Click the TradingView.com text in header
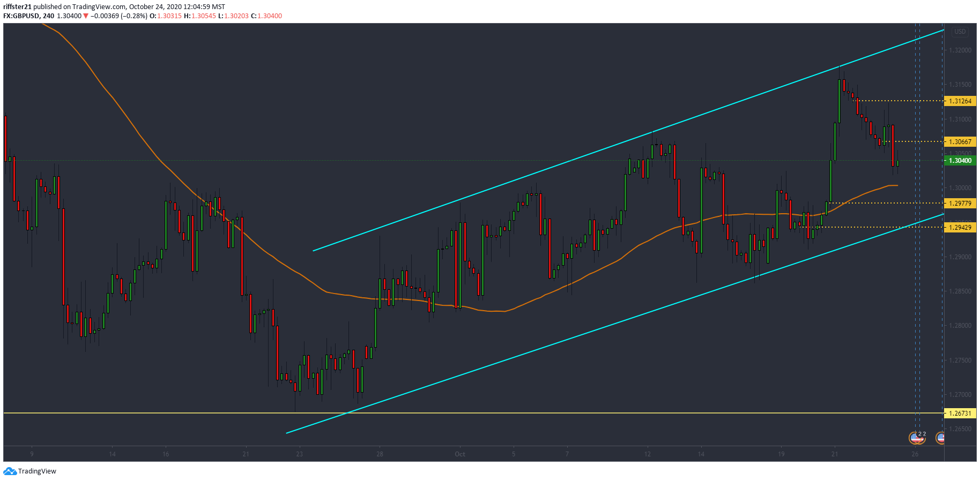980x481 pixels. [x=99, y=7]
